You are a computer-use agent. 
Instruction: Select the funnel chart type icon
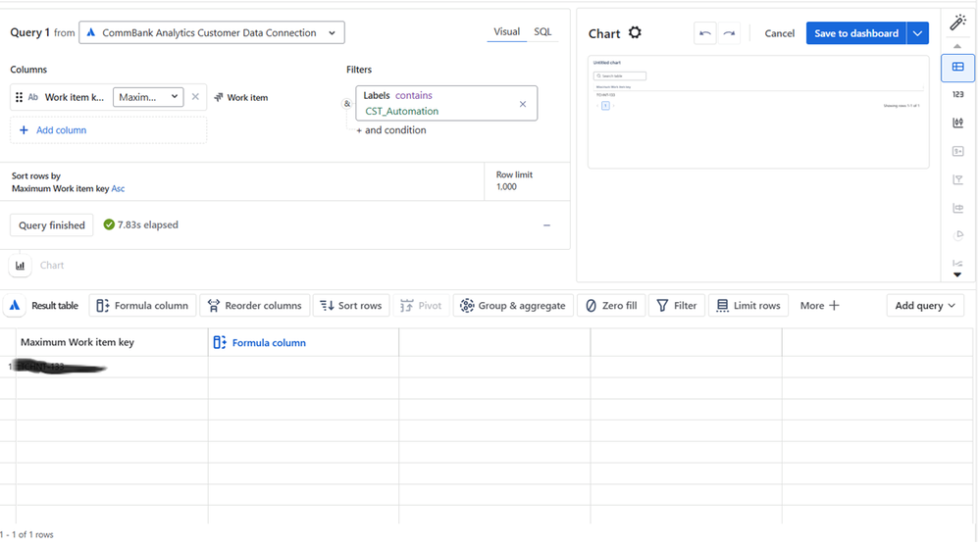tap(957, 179)
